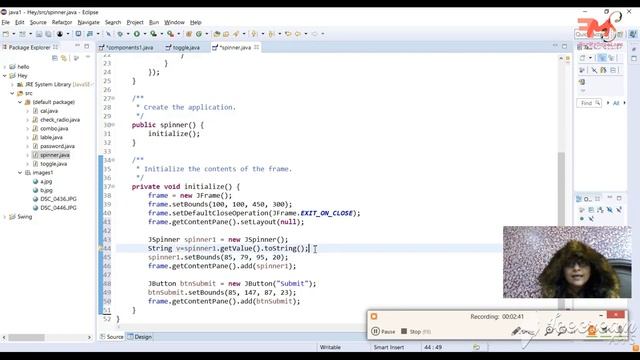The image size is (640, 360).
Task: Select combo.java in Package Explorer
Action: click(54, 129)
